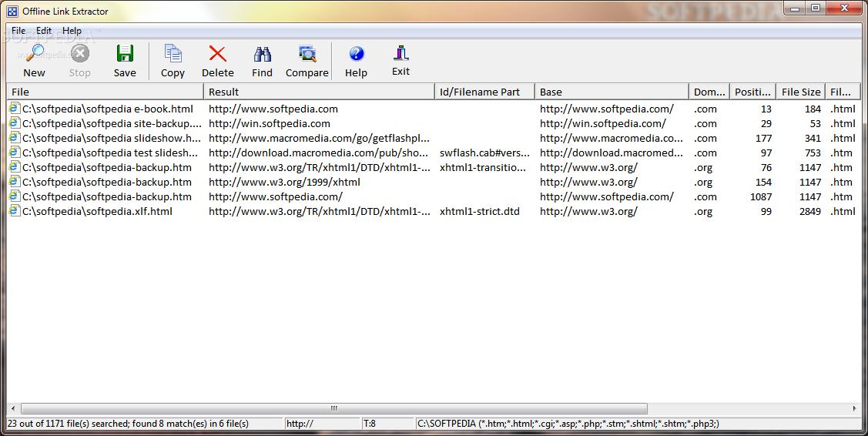
Task: Start a new search with New
Action: click(35, 61)
